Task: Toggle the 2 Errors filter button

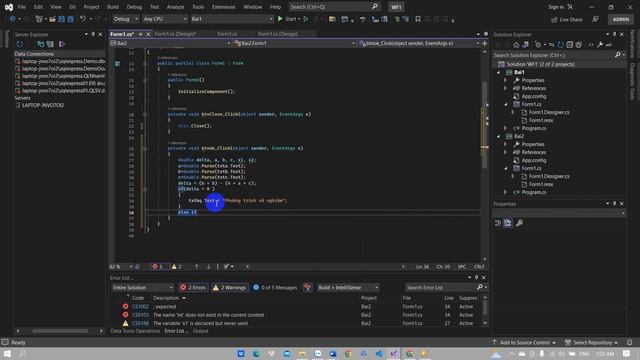Action: pos(193,287)
